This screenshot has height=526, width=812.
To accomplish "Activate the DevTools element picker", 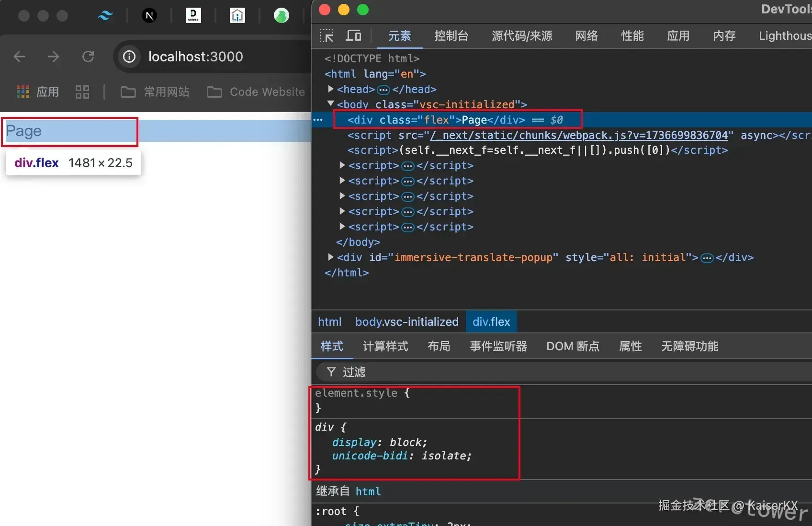I will 327,36.
